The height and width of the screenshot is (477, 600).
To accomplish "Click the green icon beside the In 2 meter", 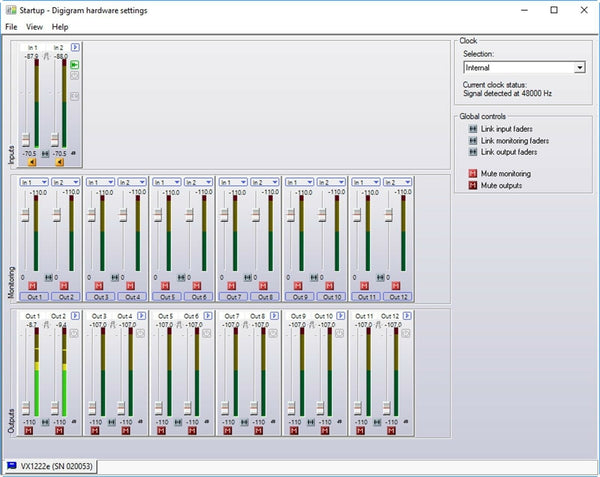I will click(74, 64).
